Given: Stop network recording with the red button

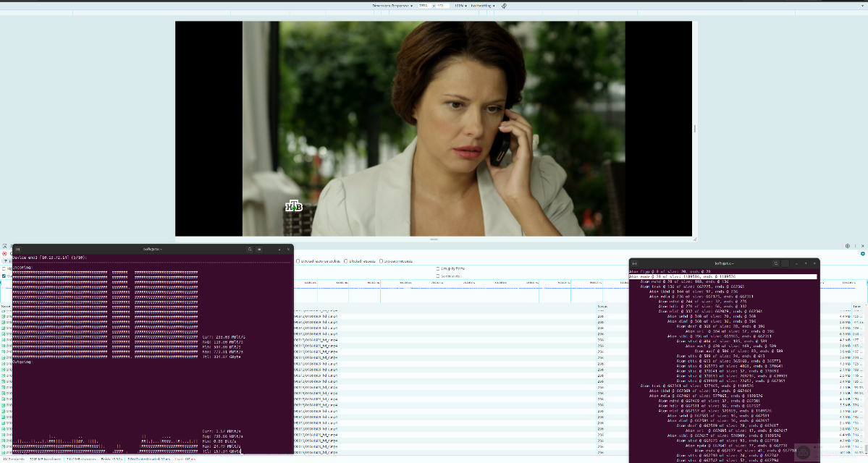Looking at the screenshot, I should coord(4,253).
